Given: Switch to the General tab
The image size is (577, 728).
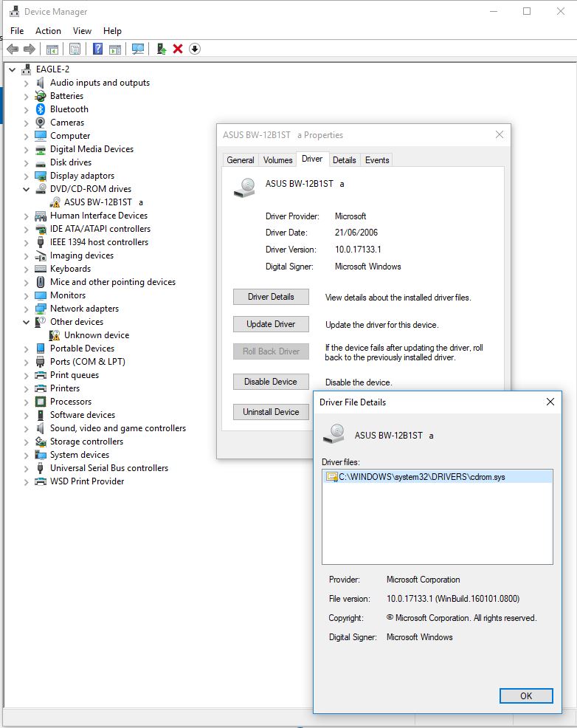Looking at the screenshot, I should 241,159.
